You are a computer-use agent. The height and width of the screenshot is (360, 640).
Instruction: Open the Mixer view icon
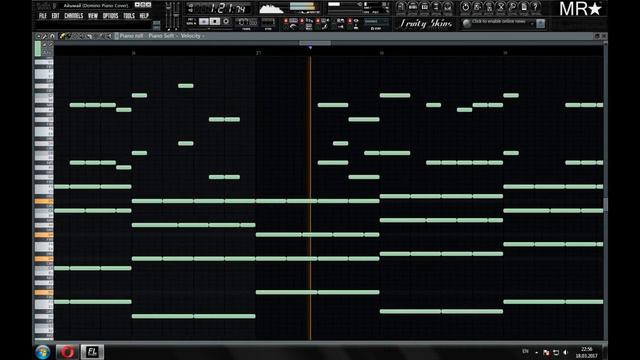click(x=448, y=7)
